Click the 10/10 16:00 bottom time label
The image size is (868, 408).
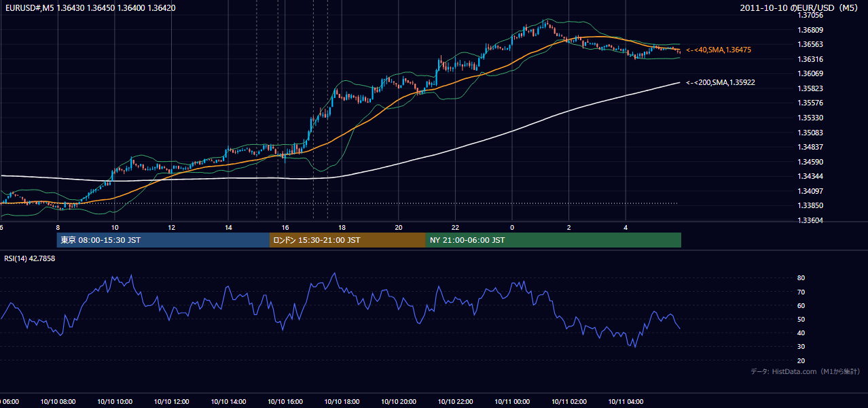pyautogui.click(x=285, y=402)
